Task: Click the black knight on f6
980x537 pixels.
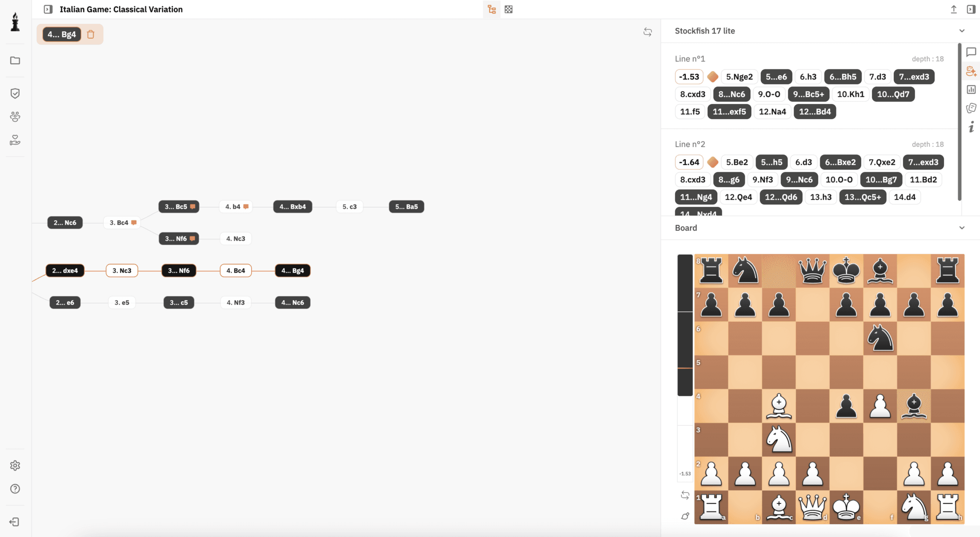Action: click(880, 338)
